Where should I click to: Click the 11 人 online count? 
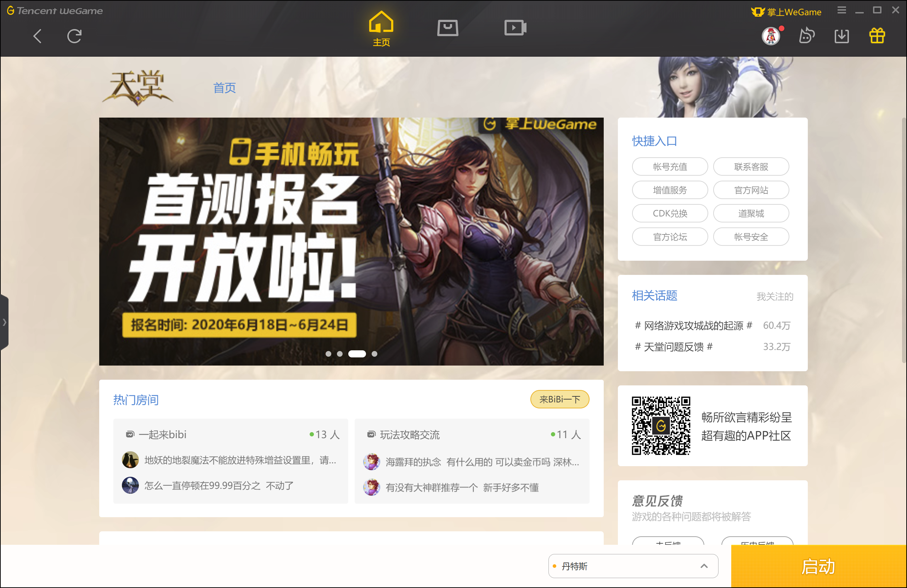pyautogui.click(x=565, y=434)
